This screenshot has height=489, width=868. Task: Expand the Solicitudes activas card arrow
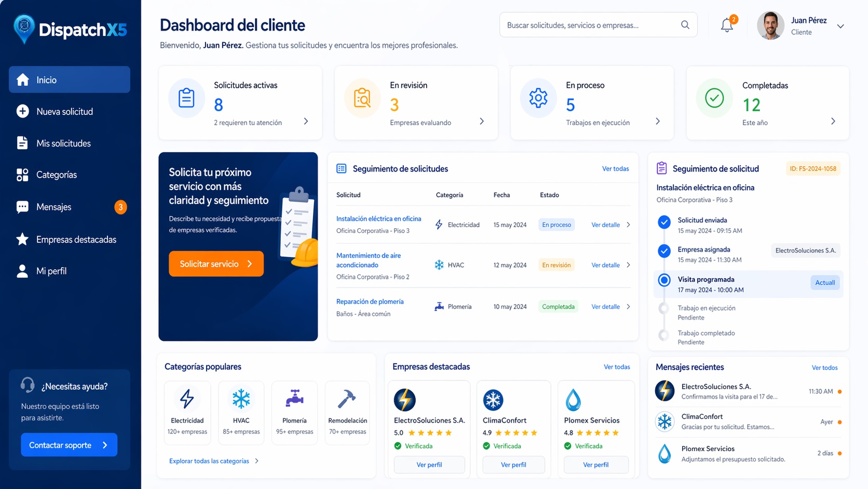(306, 122)
